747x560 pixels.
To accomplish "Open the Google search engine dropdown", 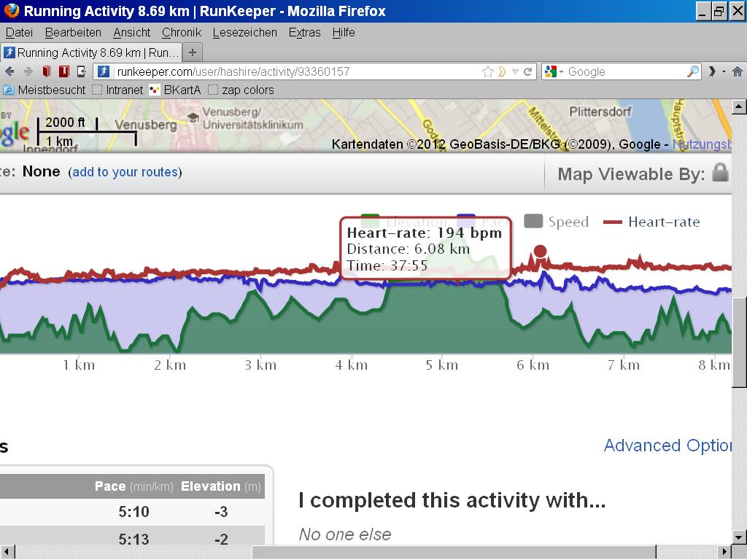I will 554,71.
